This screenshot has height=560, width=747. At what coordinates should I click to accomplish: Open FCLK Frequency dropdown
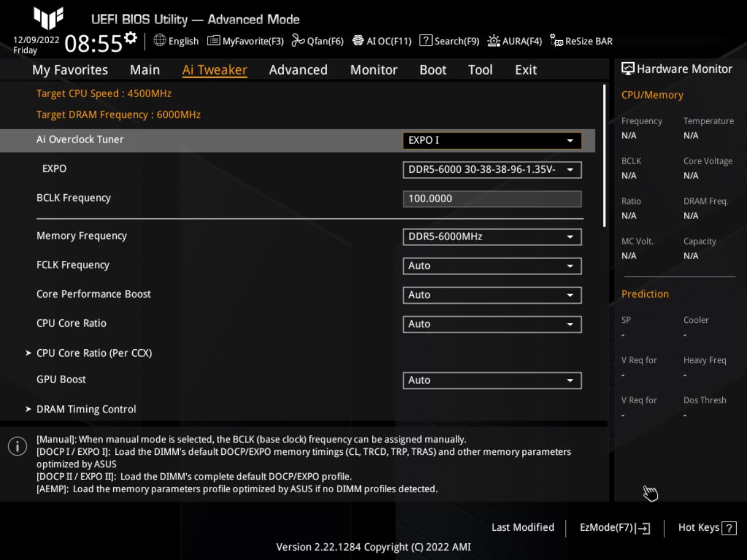pyautogui.click(x=492, y=266)
